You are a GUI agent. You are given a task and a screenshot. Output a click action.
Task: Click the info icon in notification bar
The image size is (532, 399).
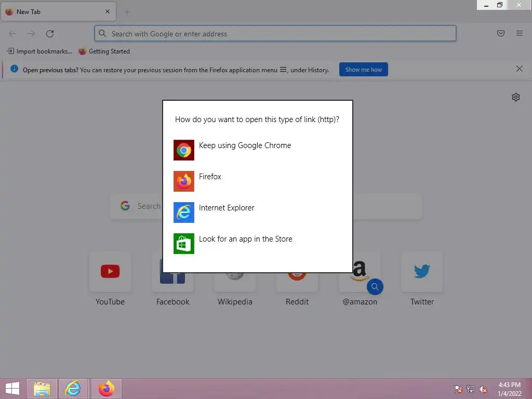pos(14,69)
